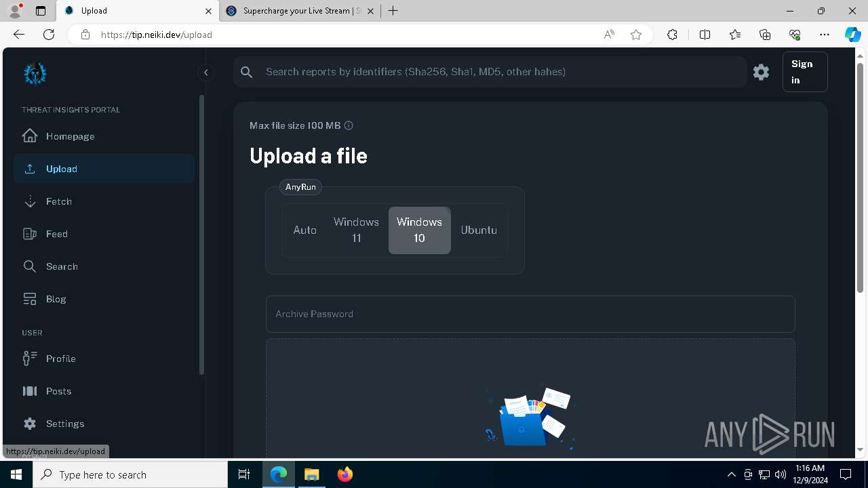868x488 pixels.
Task: Click the volume tray icon
Action: [x=780, y=474]
